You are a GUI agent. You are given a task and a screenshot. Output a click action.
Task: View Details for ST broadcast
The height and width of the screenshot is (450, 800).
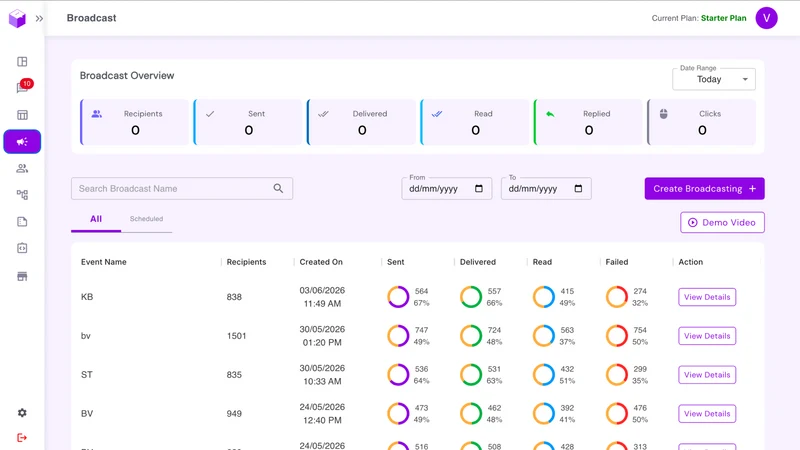(707, 374)
